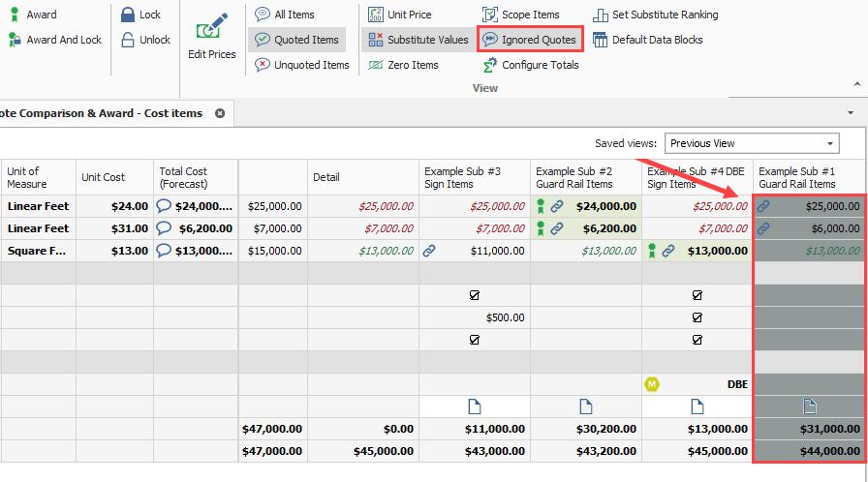This screenshot has height=482, width=868.
Task: Click the Lock padlock icon
Action: click(x=127, y=15)
